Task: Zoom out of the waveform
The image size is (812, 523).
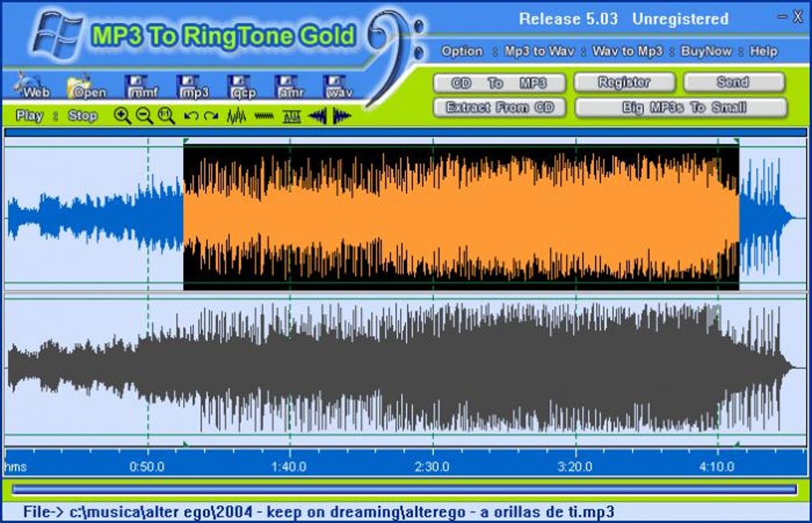Action: coord(144,116)
